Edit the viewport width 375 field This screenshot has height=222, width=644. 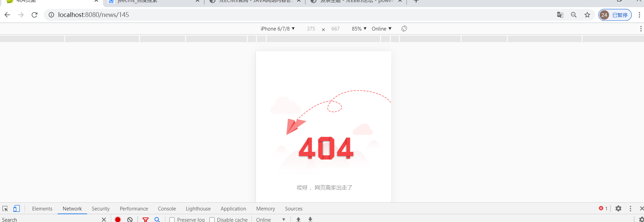click(311, 29)
